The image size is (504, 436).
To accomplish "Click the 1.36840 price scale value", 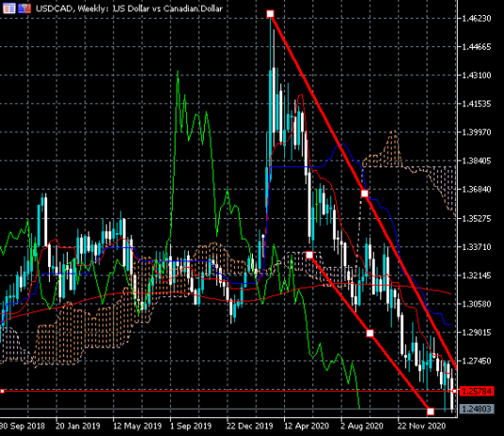I will [477, 190].
